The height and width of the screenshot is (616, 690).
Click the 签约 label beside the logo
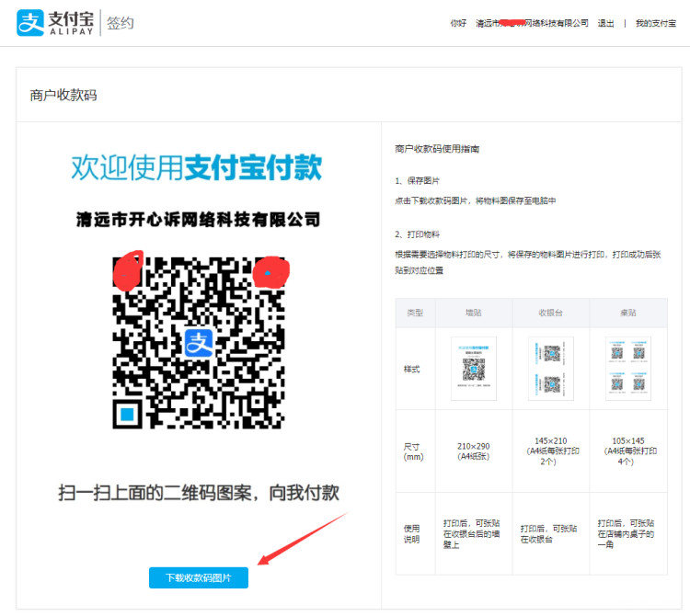click(x=120, y=23)
